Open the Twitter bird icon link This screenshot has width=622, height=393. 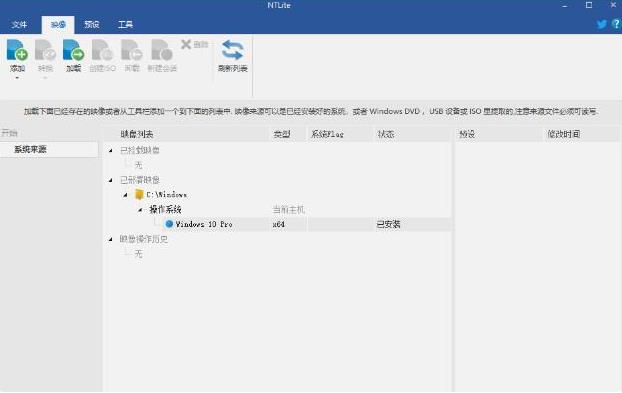602,24
